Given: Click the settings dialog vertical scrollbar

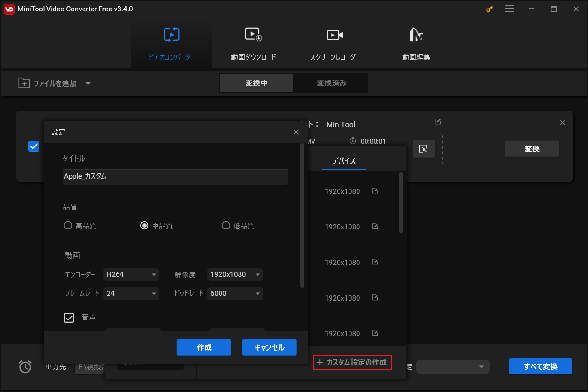Looking at the screenshot, I should (x=303, y=215).
